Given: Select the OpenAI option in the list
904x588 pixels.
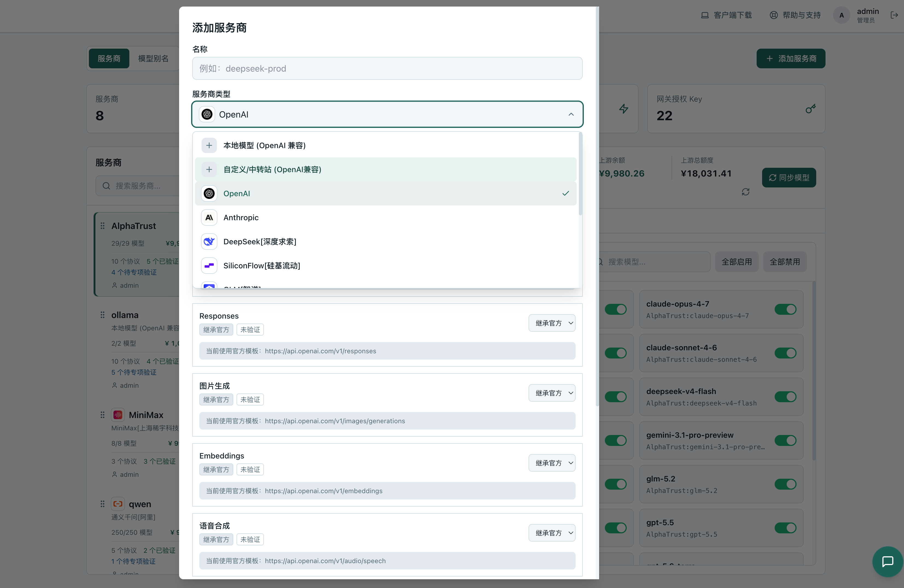Looking at the screenshot, I should pos(386,194).
